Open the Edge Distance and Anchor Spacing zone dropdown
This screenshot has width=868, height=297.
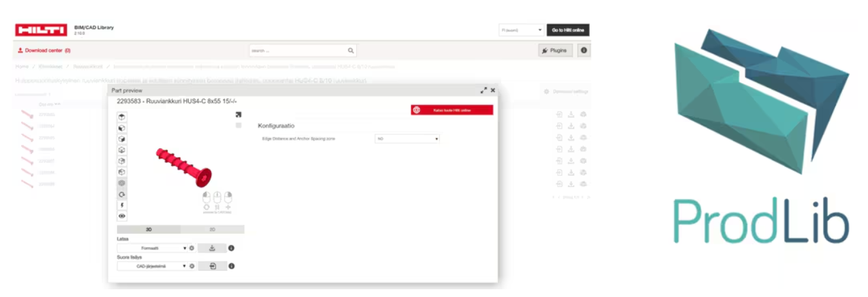[407, 139]
